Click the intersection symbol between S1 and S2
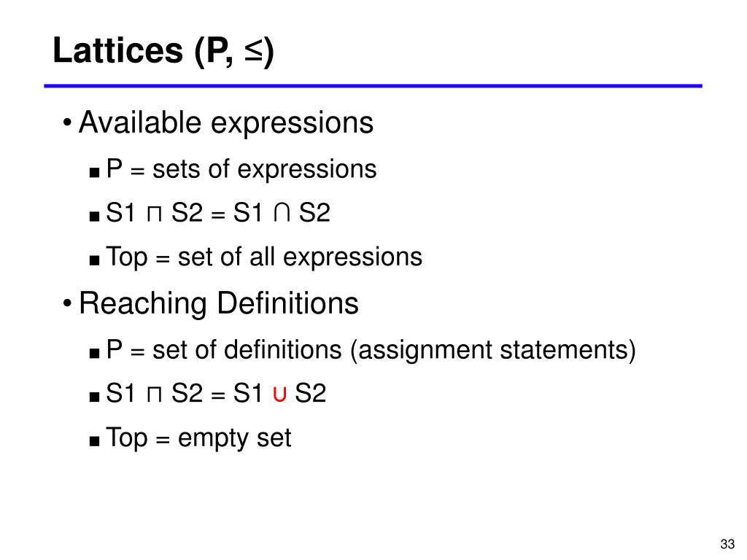 coord(282,213)
